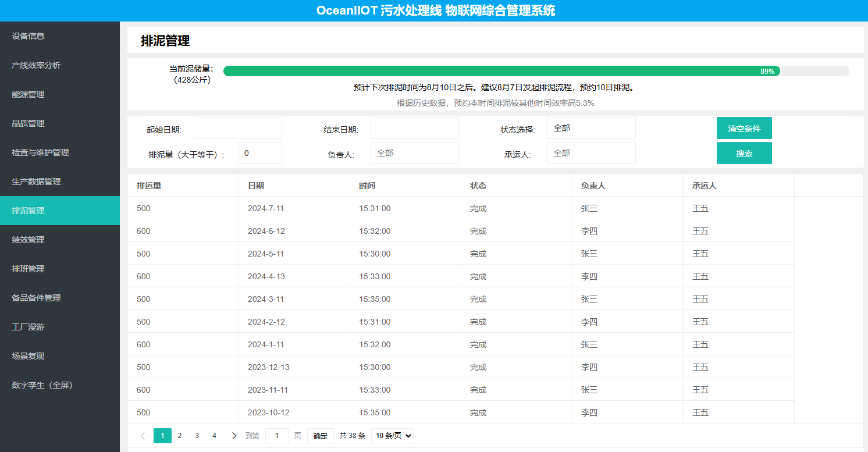Select date cell 2024-7-11
Screen dimensions: 868x452
(294, 208)
